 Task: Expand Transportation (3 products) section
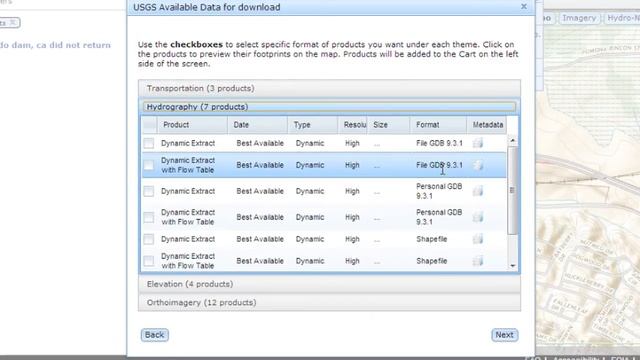point(329,89)
